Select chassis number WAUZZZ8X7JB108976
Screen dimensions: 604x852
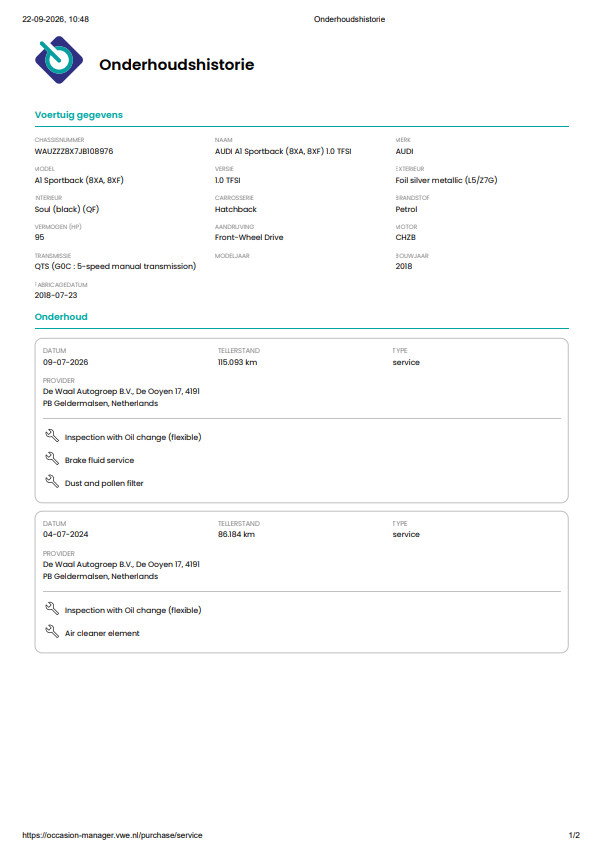pyautogui.click(x=74, y=151)
